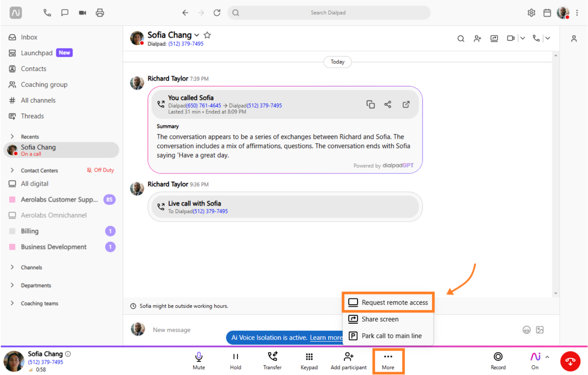The height and width of the screenshot is (375, 588).
Task: Open the Billing contact center
Action: (61, 231)
